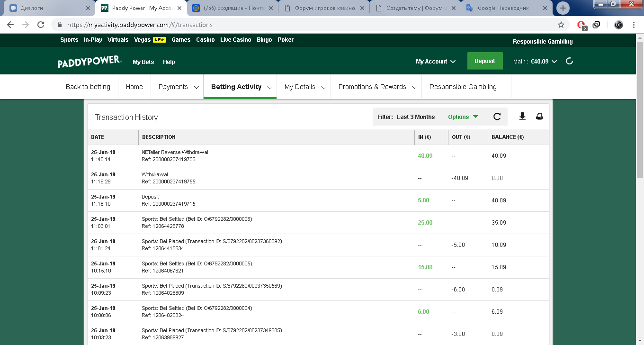
Task: Click the browser back arrow
Action: tap(10, 25)
